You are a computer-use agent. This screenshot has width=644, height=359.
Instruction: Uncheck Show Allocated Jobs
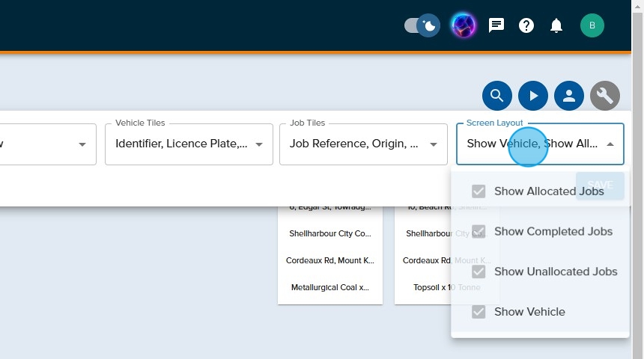[479, 191]
